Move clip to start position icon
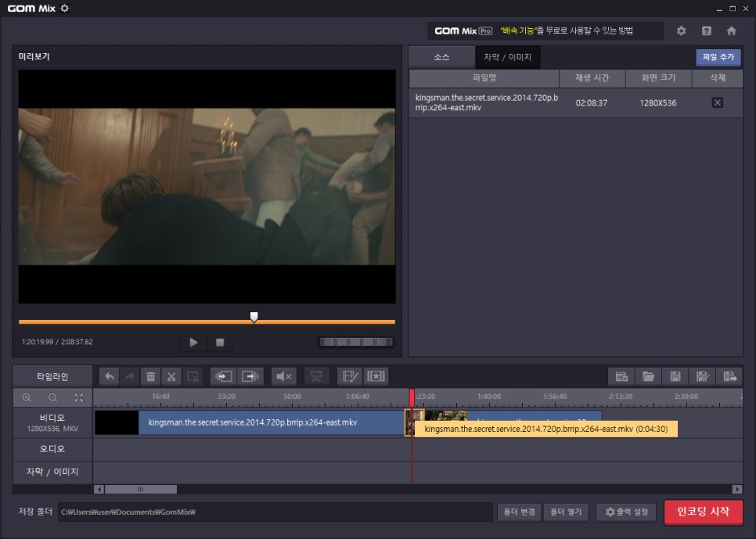The height and width of the screenshot is (539, 756). click(223, 376)
